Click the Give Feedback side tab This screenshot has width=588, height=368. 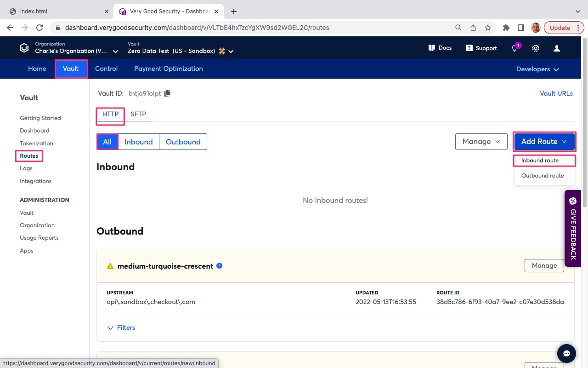(x=573, y=228)
